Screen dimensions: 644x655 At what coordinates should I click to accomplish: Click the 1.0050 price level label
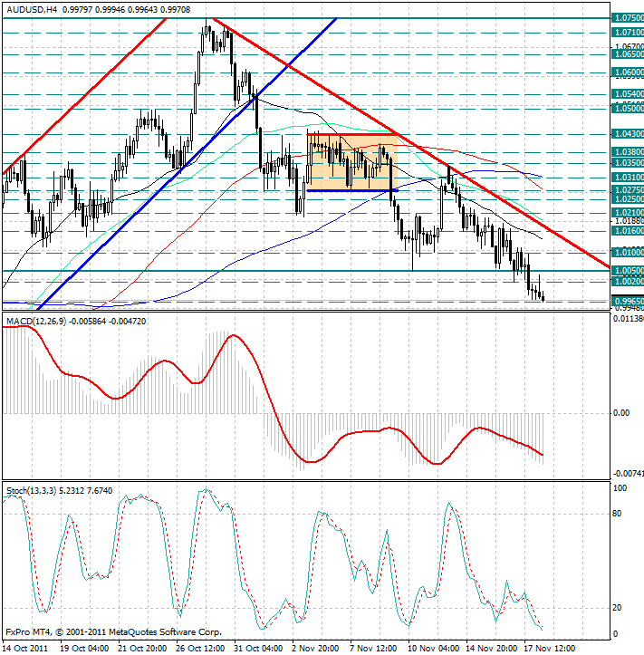[x=628, y=271]
